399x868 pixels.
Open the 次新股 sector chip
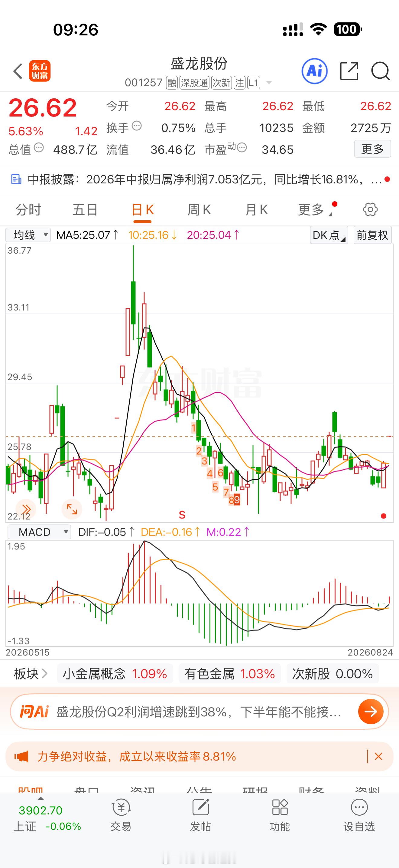332,674
